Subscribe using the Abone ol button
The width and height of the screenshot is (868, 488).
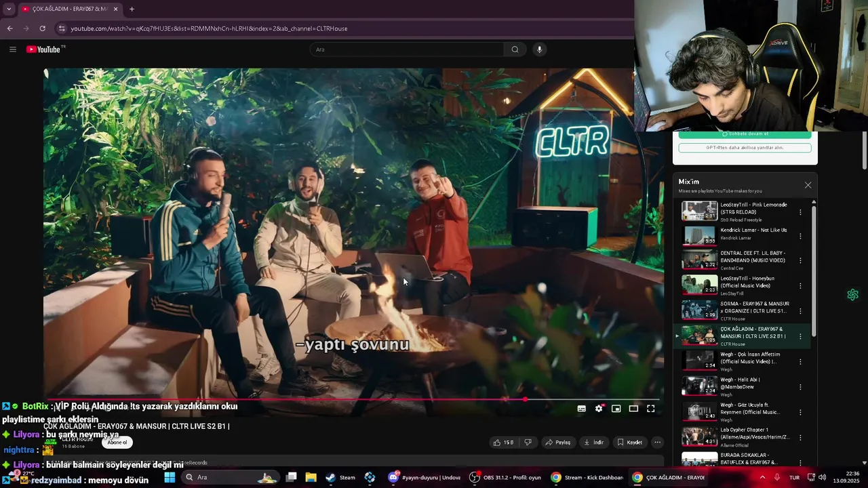pyautogui.click(x=117, y=443)
